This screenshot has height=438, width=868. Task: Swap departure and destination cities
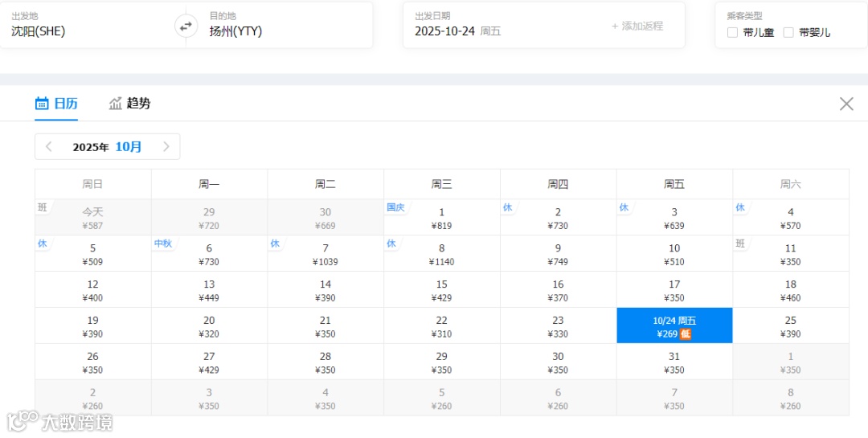(186, 26)
